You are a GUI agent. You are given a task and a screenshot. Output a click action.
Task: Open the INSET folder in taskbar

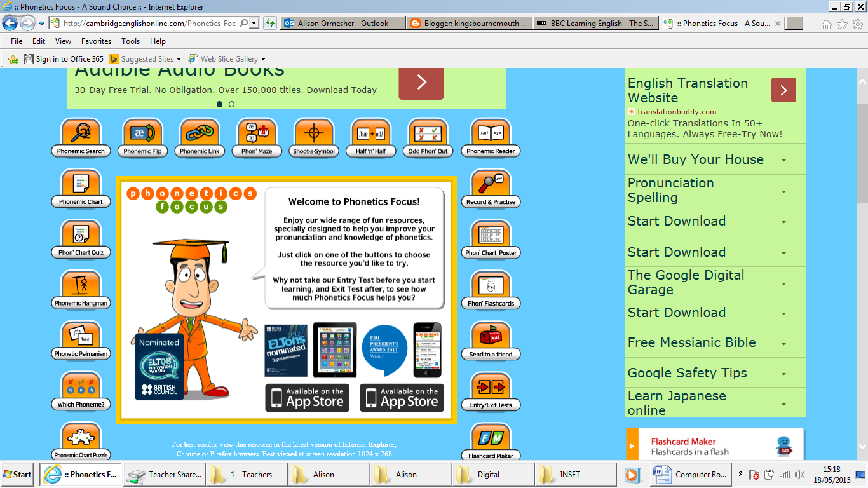click(x=575, y=475)
